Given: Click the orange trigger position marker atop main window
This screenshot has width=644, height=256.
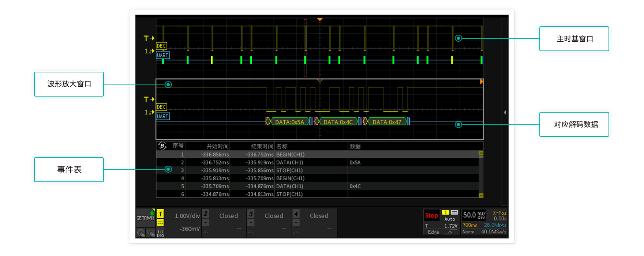Looking at the screenshot, I should 319,19.
